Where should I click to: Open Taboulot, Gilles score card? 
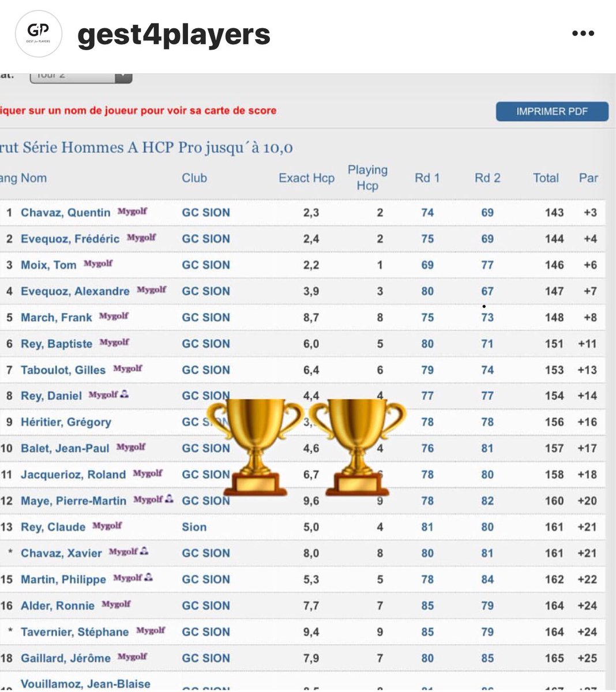click(63, 370)
